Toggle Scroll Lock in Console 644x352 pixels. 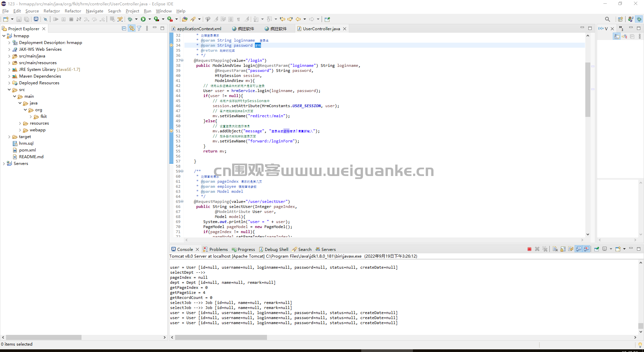point(563,249)
